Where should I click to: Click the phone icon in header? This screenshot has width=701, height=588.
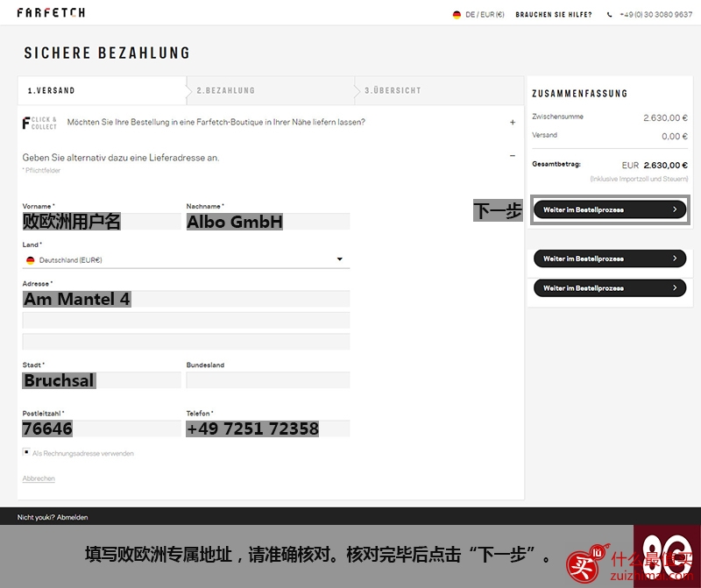point(609,15)
